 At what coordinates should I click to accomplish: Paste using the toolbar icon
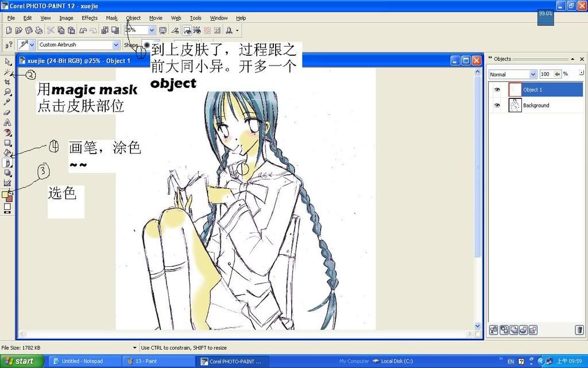[x=71, y=30]
